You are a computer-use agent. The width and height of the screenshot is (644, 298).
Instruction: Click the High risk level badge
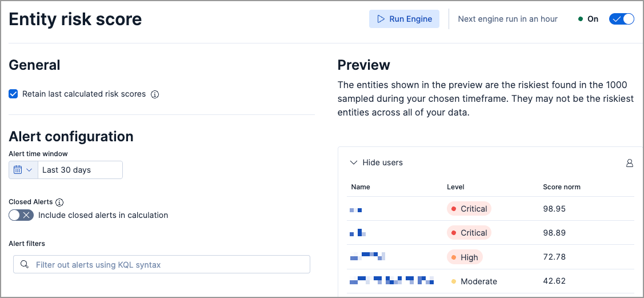point(465,257)
